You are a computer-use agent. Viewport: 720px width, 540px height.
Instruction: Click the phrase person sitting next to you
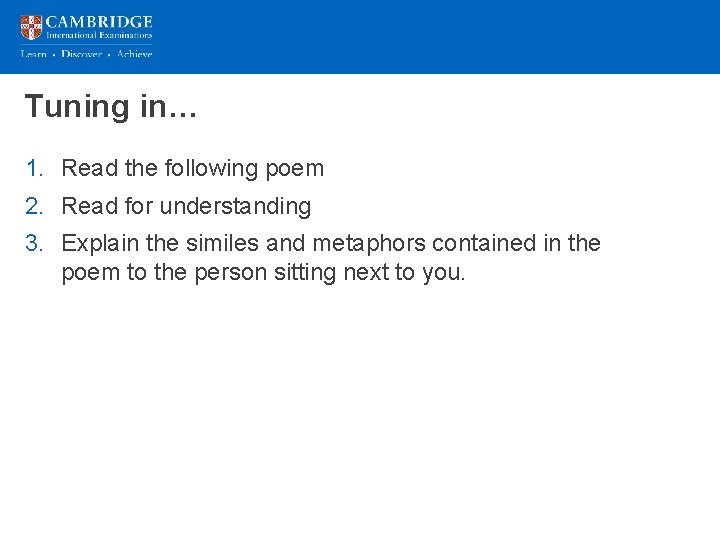[330, 273]
